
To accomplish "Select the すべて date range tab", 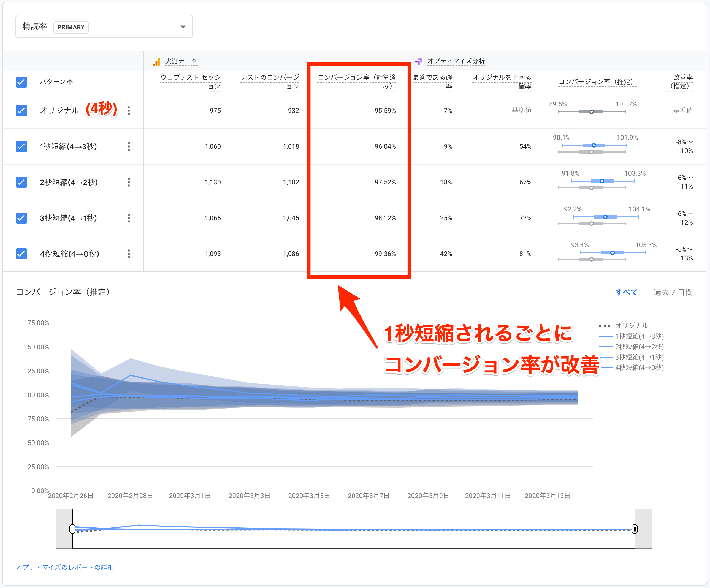I will (626, 292).
